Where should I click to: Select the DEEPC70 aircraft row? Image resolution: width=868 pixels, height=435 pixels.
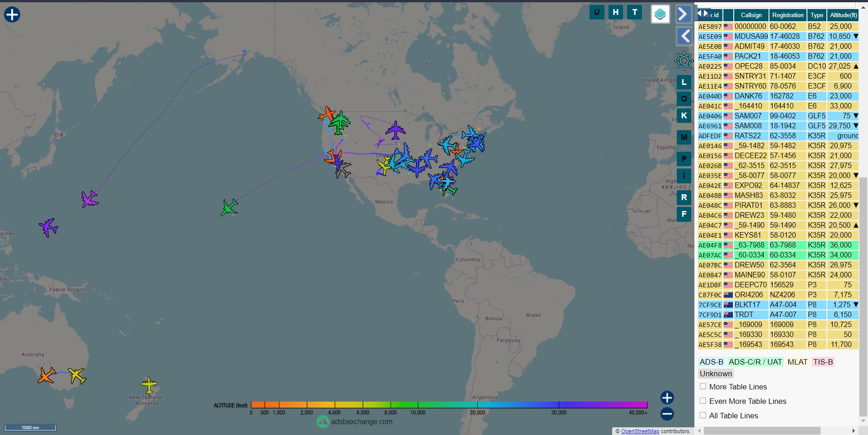[x=778, y=285]
